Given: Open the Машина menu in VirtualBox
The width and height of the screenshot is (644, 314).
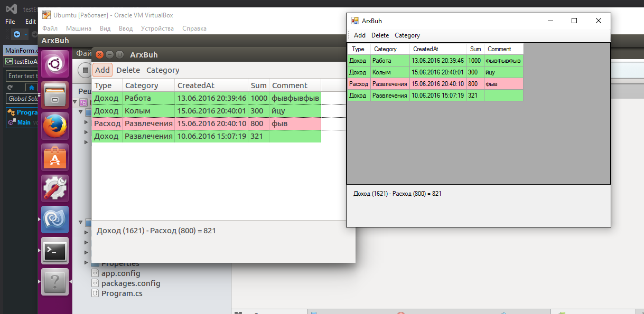Looking at the screenshot, I should point(78,28).
